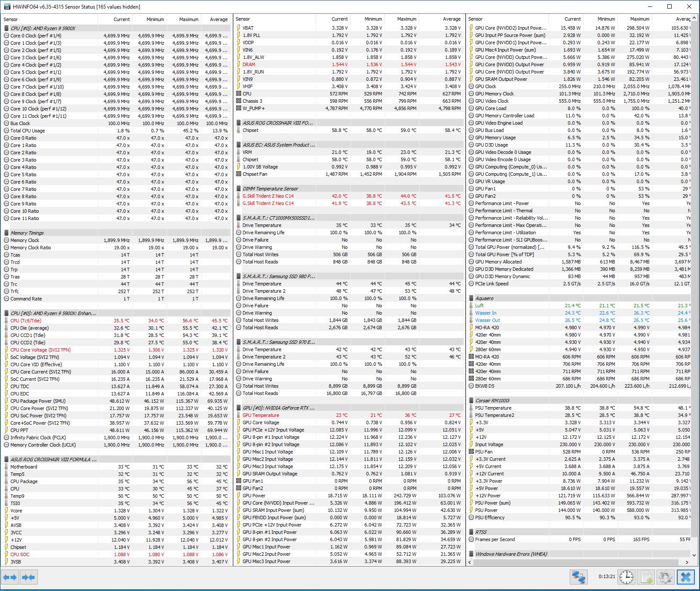Click the expand columns arrows button
The width and height of the screenshot is (700, 591).
[10, 577]
